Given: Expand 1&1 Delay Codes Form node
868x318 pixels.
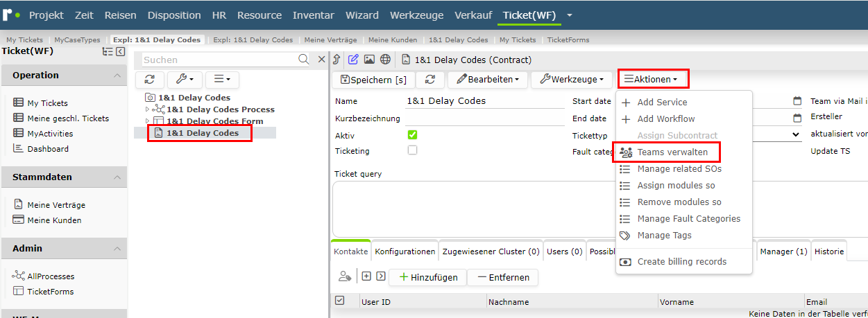Looking at the screenshot, I should [147, 121].
